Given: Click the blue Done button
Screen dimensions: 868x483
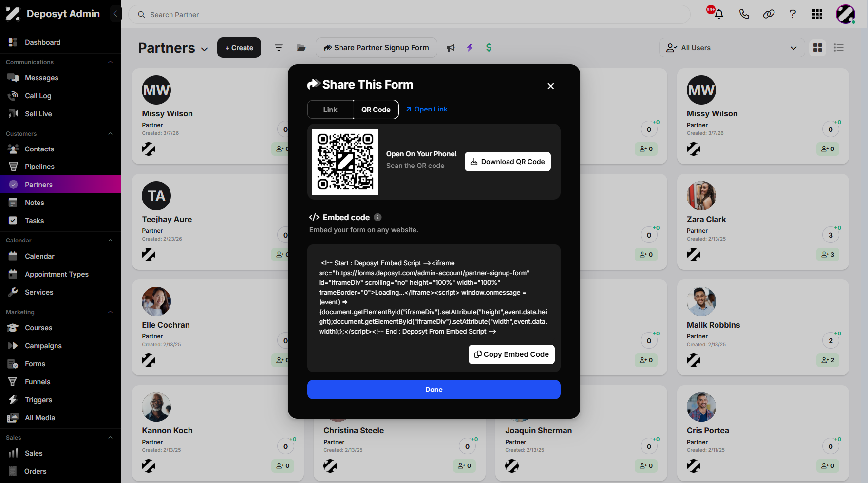Looking at the screenshot, I should pyautogui.click(x=434, y=390).
